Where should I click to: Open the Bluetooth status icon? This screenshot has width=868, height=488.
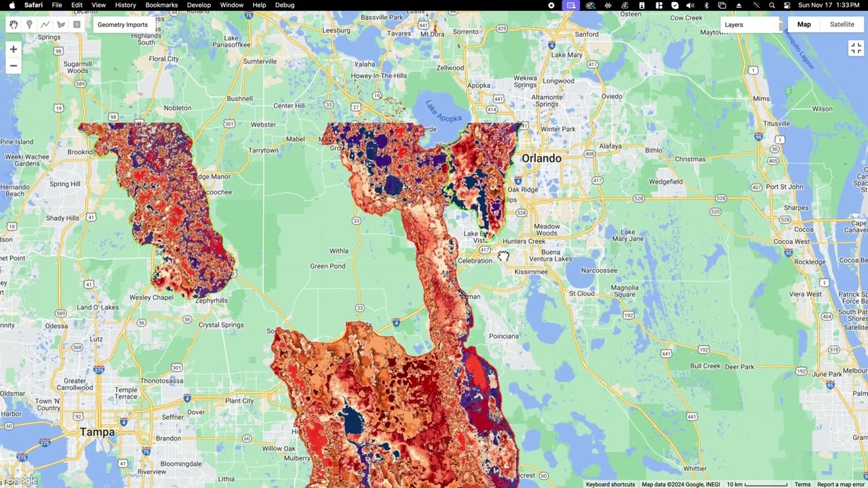coord(706,5)
